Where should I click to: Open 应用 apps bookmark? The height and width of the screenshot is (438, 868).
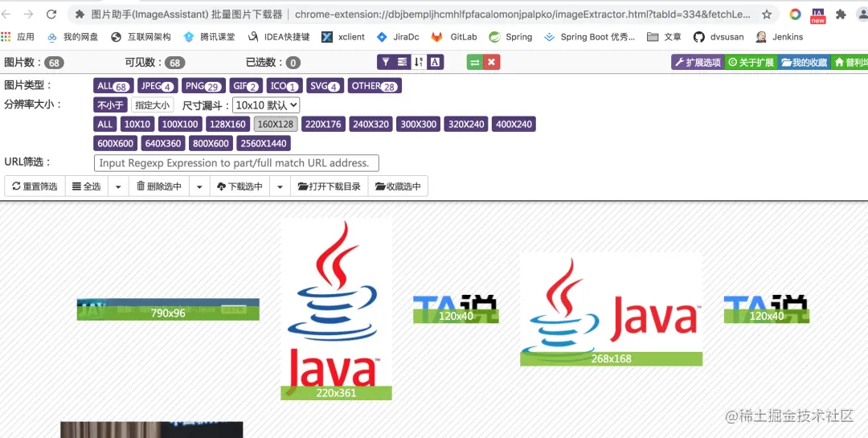click(x=18, y=37)
